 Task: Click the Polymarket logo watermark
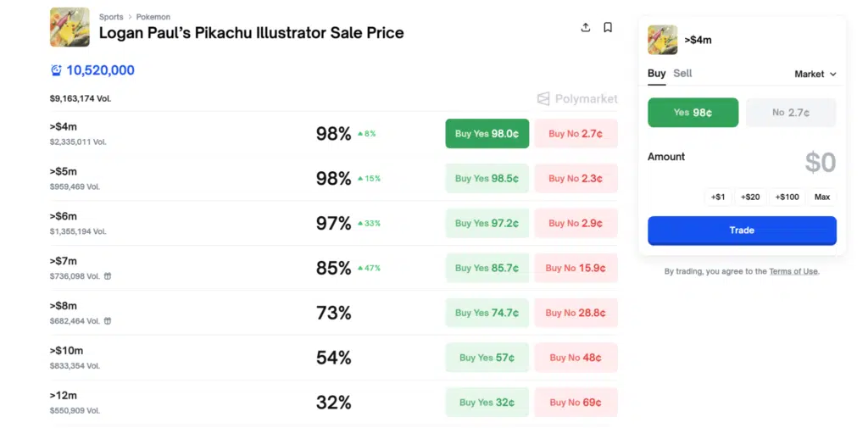(577, 99)
